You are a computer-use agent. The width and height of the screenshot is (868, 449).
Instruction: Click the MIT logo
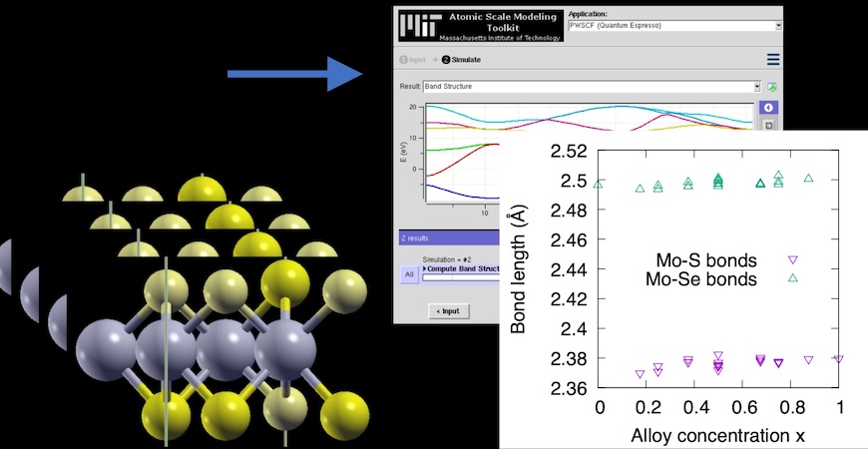point(417,26)
